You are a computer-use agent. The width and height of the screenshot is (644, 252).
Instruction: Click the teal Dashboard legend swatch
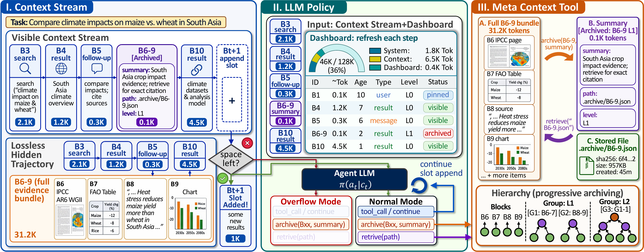point(375,68)
